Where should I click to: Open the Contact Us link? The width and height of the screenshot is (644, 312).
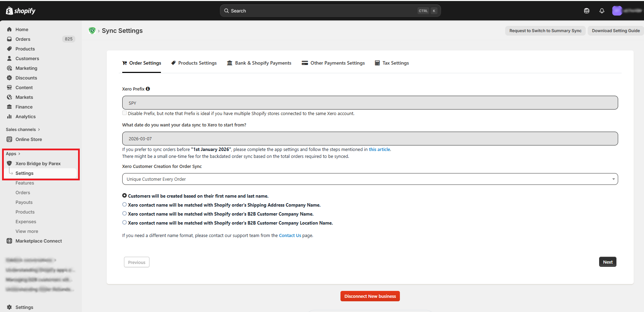[x=290, y=235]
